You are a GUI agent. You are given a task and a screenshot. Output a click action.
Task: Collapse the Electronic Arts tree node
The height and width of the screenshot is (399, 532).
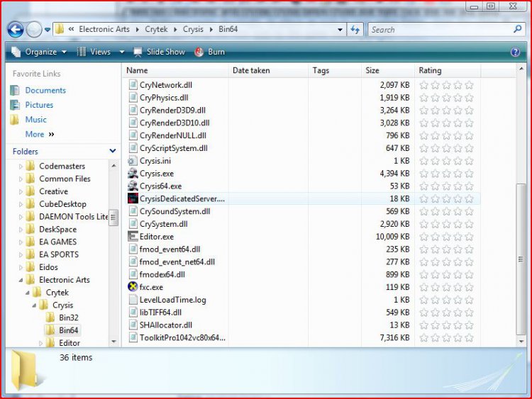[21, 280]
